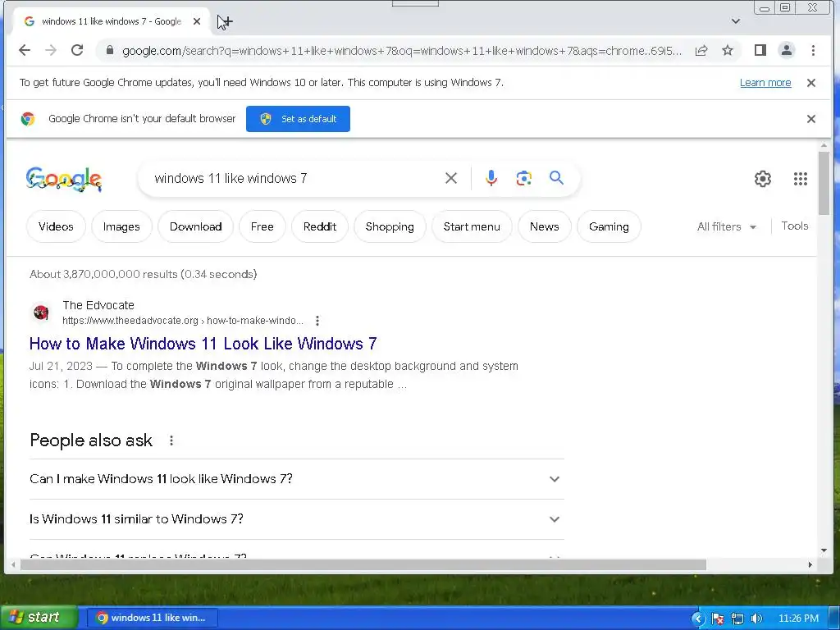This screenshot has width=840, height=630.
Task: Focus the Google search text field
Action: (x=294, y=178)
